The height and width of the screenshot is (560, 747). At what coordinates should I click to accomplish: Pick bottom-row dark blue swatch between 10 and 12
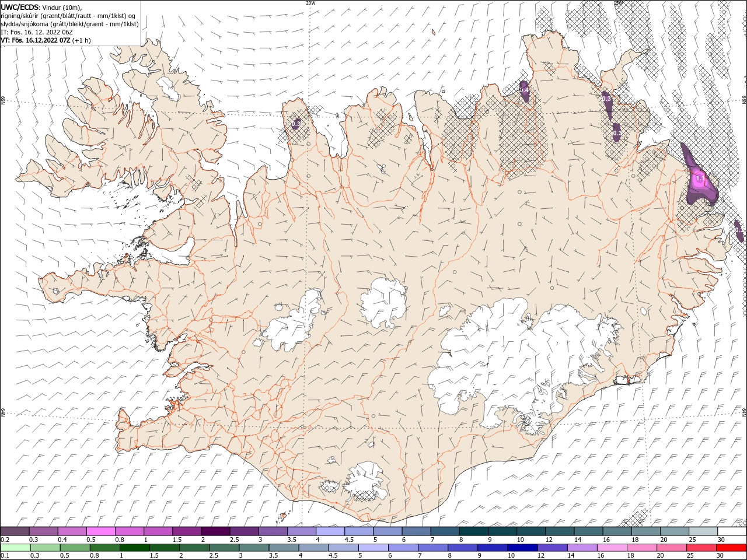(x=522, y=548)
